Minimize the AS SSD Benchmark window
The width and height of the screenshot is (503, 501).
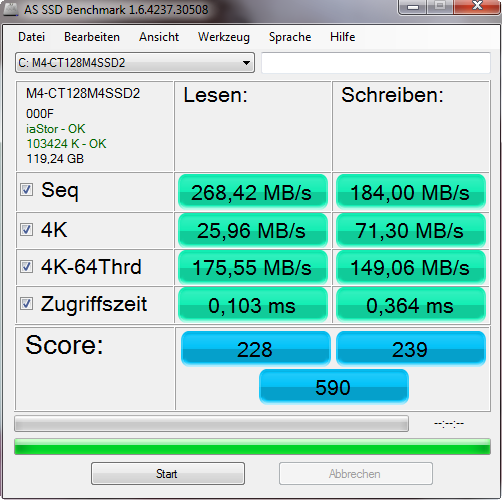pos(412,7)
